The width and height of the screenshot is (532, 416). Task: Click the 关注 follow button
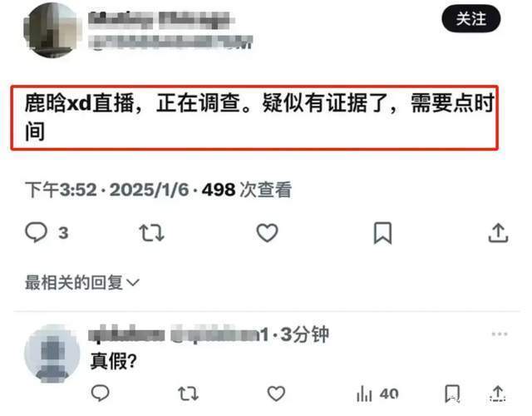tap(471, 18)
